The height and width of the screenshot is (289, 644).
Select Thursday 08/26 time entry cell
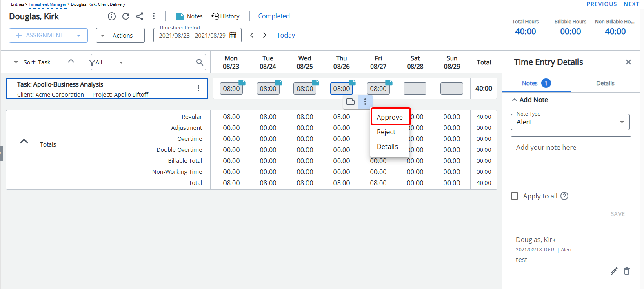[342, 89]
